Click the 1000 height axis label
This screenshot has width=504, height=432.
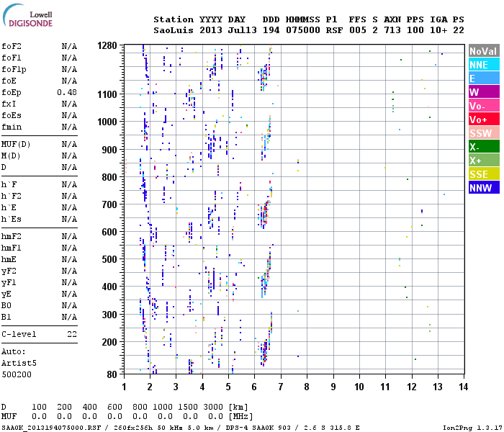click(107, 122)
